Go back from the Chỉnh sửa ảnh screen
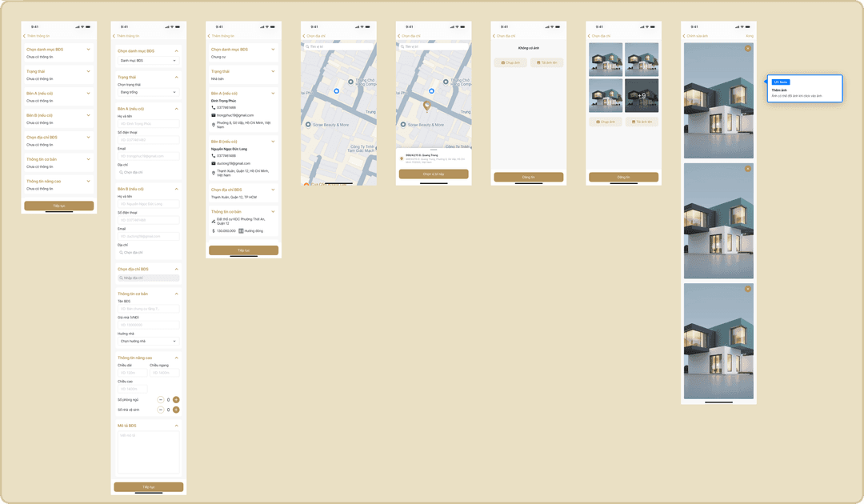Viewport: 864px width, 504px height. coord(686,36)
